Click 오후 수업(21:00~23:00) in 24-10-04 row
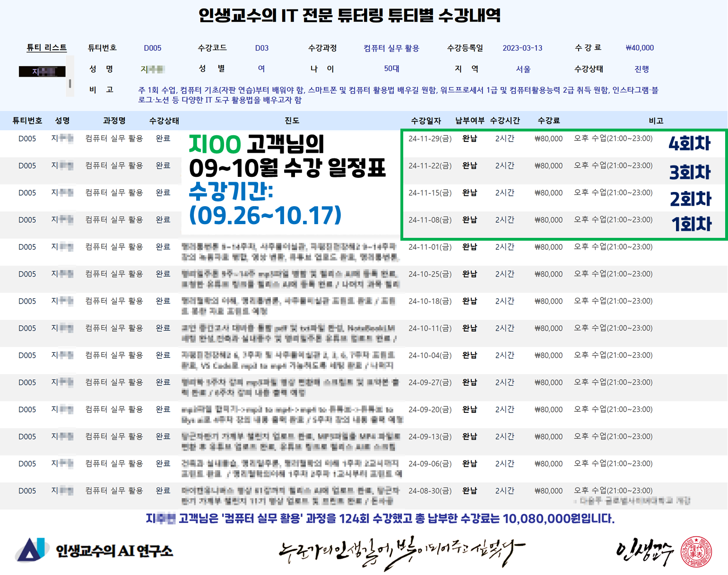 [613, 355]
